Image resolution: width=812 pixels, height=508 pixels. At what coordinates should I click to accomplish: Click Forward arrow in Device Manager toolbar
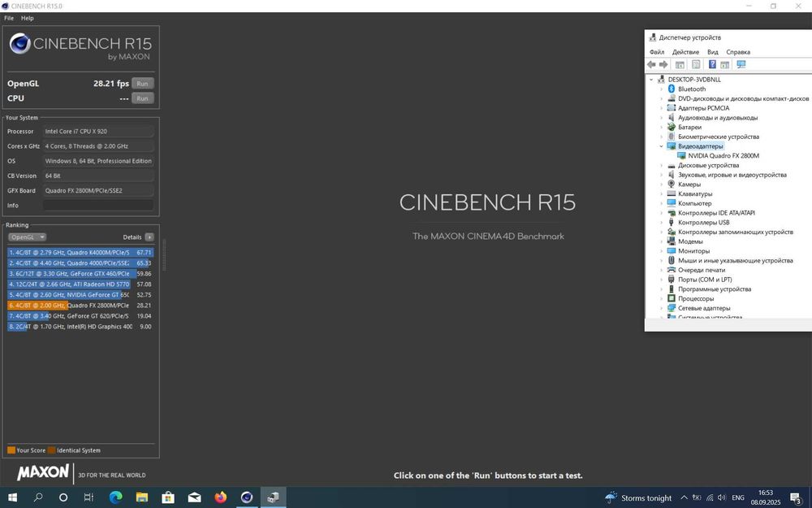[x=663, y=64]
